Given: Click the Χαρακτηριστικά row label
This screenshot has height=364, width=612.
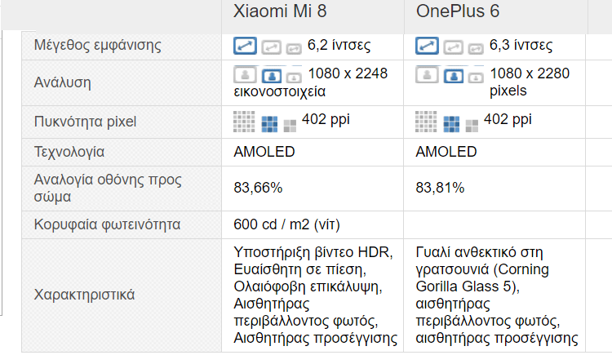Looking at the screenshot, I should click(x=84, y=295).
